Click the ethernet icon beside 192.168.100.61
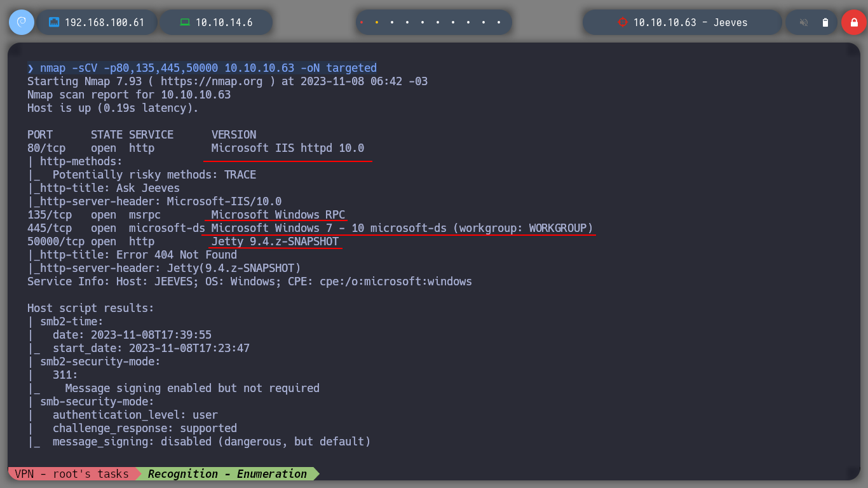Image resolution: width=868 pixels, height=488 pixels. (x=54, y=22)
